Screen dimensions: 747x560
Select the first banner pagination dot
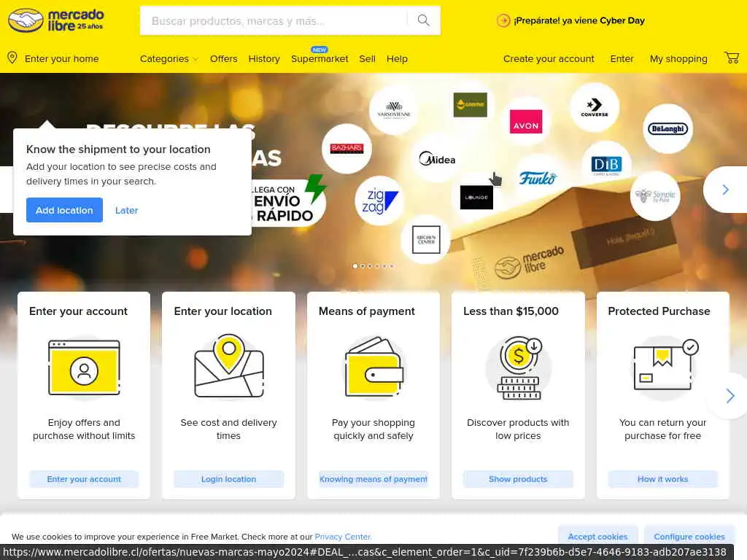pos(355,265)
